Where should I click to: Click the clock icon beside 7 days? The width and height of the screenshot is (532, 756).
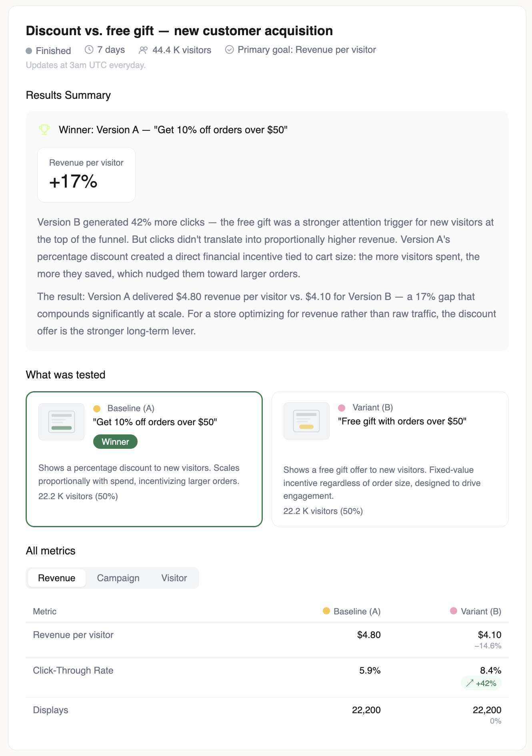89,50
